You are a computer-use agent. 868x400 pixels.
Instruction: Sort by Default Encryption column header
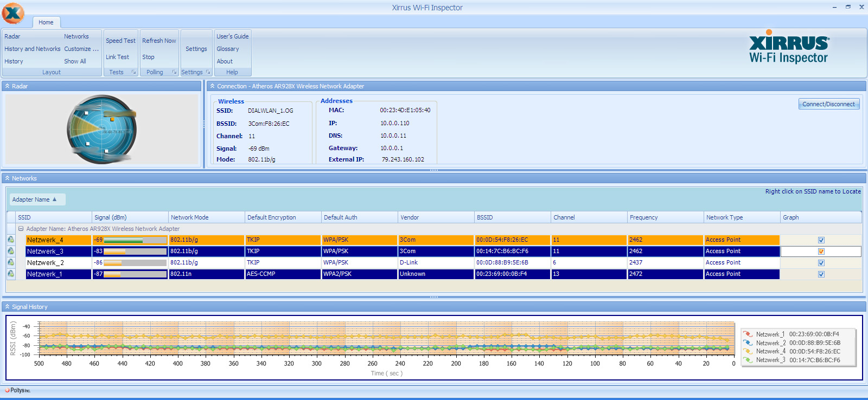point(283,217)
